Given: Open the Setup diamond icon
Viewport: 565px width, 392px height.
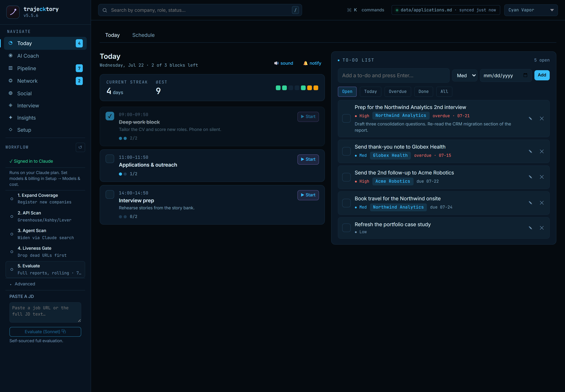Looking at the screenshot, I should click(11, 130).
